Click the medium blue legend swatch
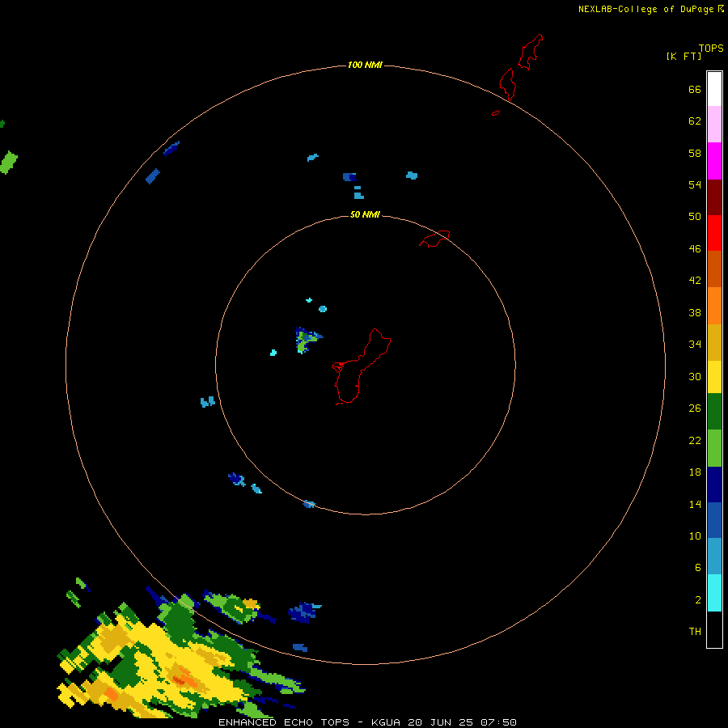 coord(714,520)
